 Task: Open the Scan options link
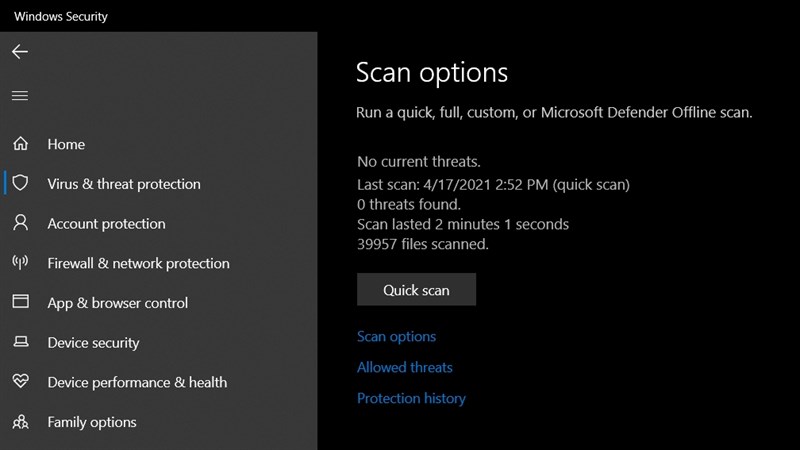click(x=396, y=337)
